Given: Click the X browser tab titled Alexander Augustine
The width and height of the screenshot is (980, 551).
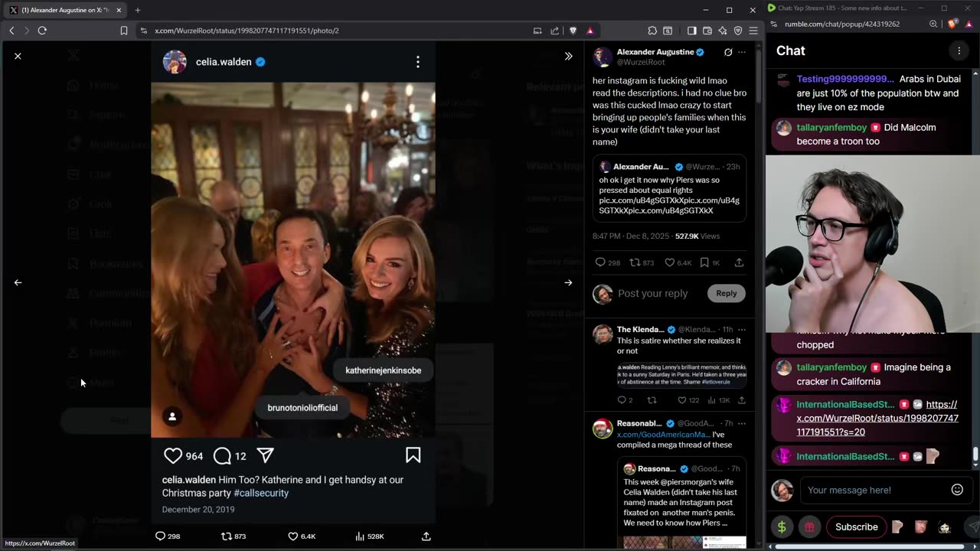Looking at the screenshot, I should (x=64, y=10).
